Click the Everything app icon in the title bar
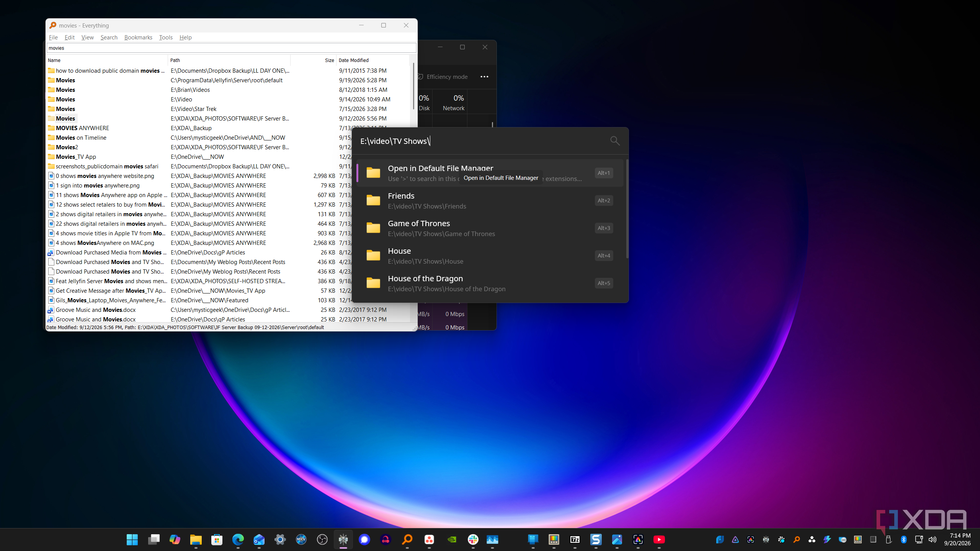Screen dimensions: 980x551 pyautogui.click(x=53, y=25)
